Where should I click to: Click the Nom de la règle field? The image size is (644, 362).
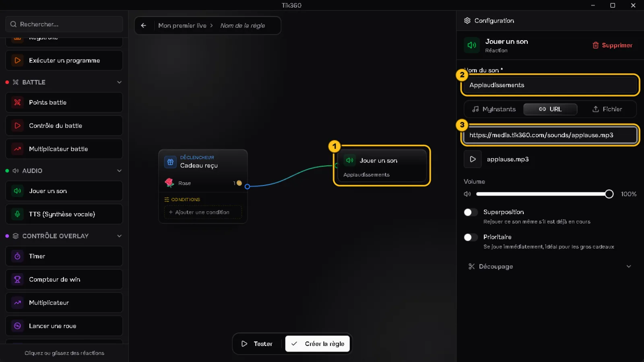click(x=242, y=25)
